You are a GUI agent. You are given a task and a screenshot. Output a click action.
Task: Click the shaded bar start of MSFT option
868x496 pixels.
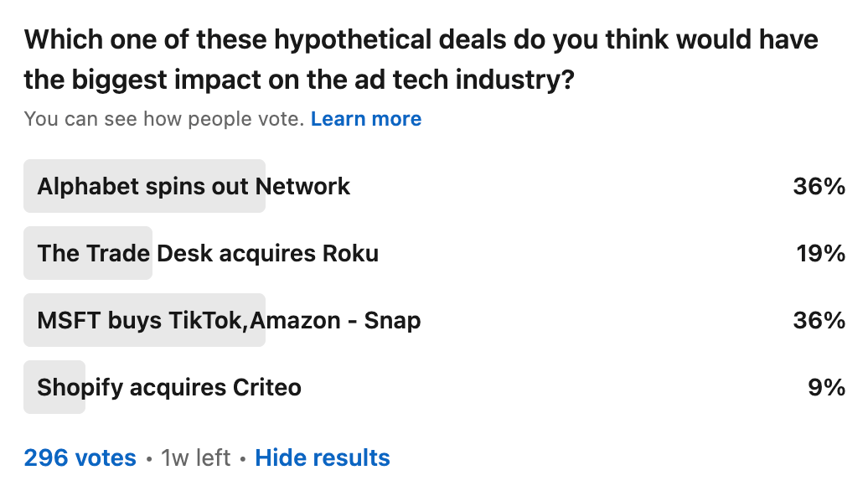point(144,320)
